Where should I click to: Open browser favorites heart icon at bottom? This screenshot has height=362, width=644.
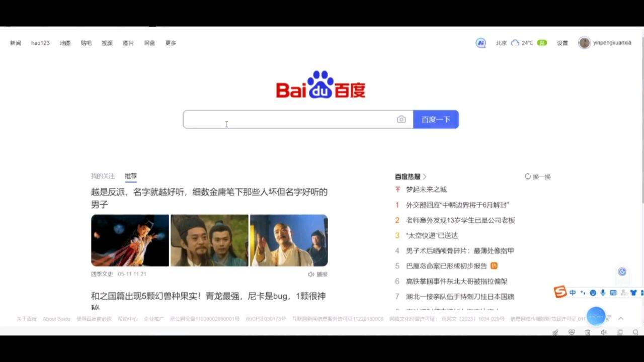572,332
